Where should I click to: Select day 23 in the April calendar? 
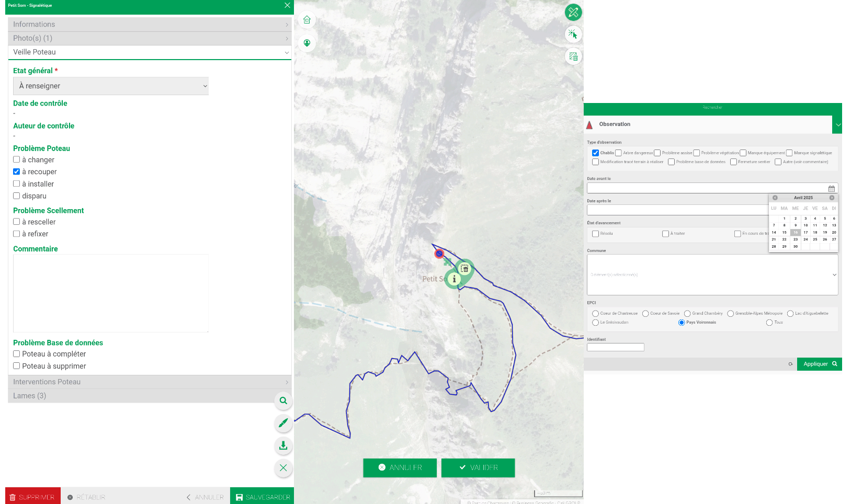click(x=796, y=239)
